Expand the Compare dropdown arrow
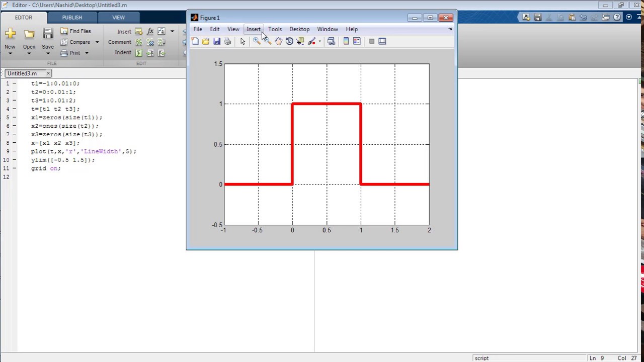Image resolution: width=644 pixels, height=362 pixels. [97, 42]
